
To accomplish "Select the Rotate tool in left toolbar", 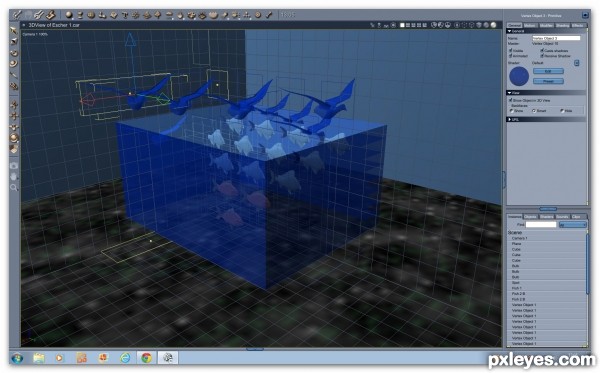I will (14, 53).
